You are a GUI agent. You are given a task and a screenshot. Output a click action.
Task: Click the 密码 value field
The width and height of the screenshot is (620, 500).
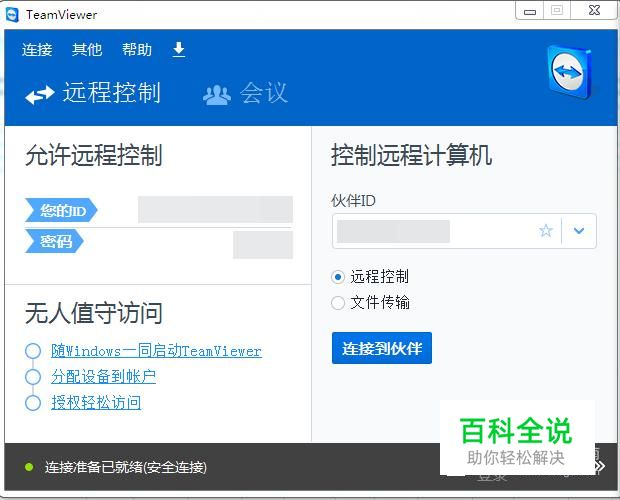[263, 245]
